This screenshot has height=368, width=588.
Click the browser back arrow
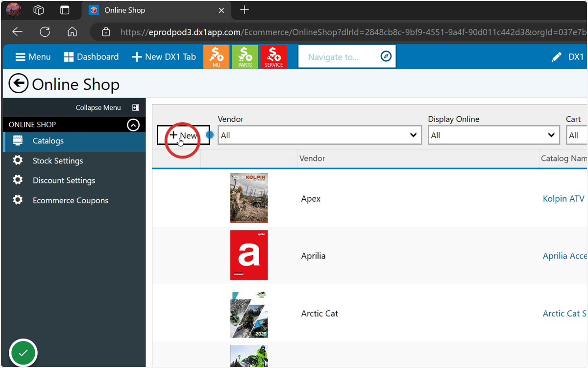(x=18, y=32)
